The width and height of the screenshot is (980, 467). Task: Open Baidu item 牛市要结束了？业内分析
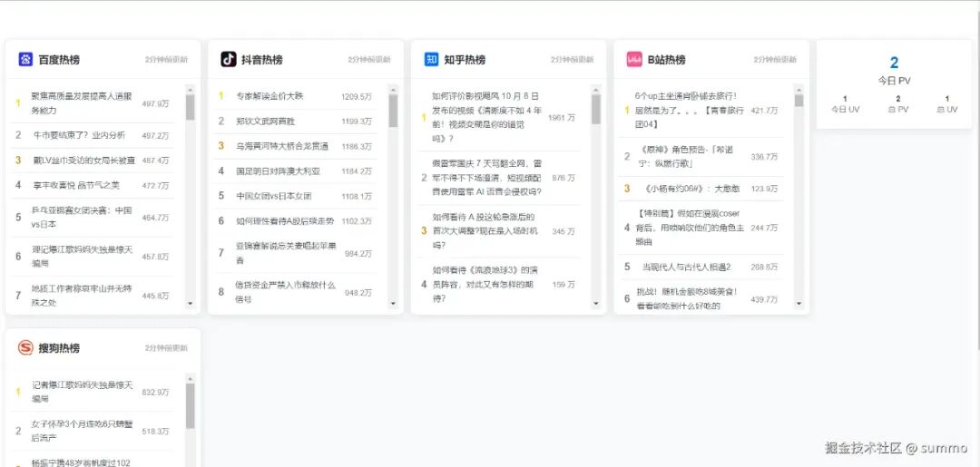coord(79,135)
